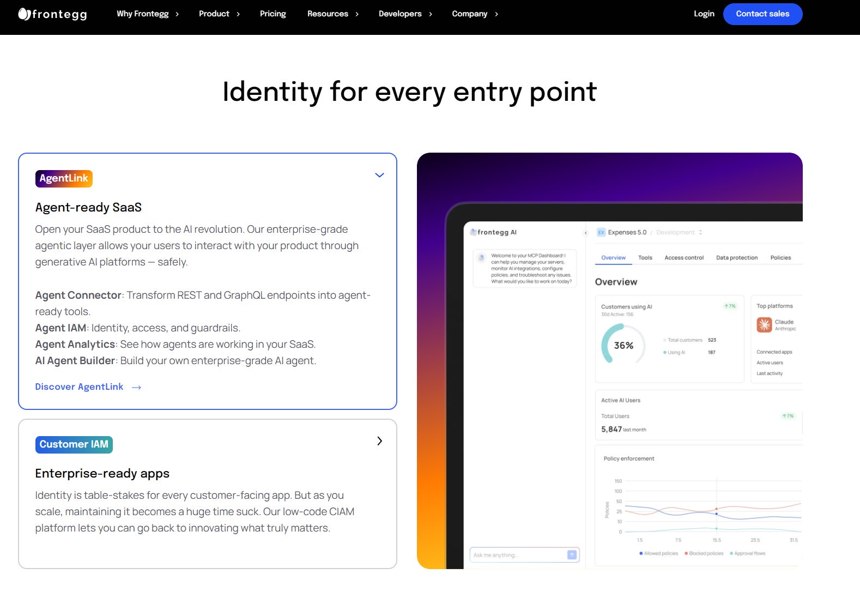Viewport: 860px width, 616px height.
Task: Click the Agent Connector label
Action: pos(78,295)
